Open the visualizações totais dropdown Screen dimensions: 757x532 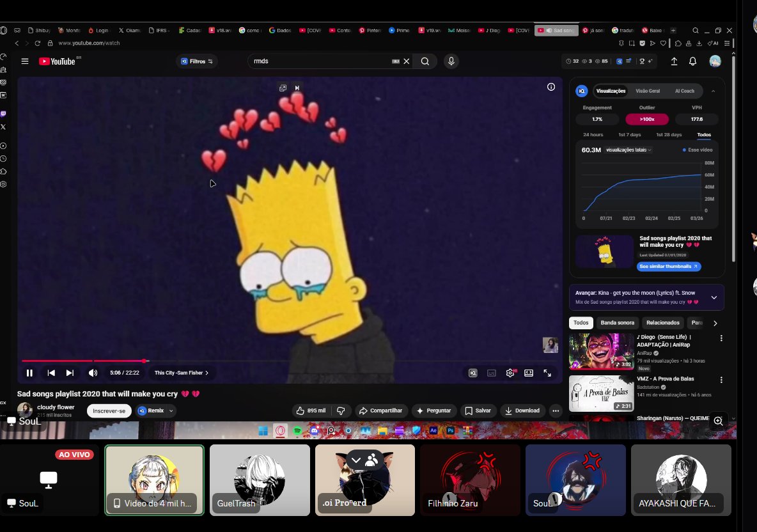(628, 150)
